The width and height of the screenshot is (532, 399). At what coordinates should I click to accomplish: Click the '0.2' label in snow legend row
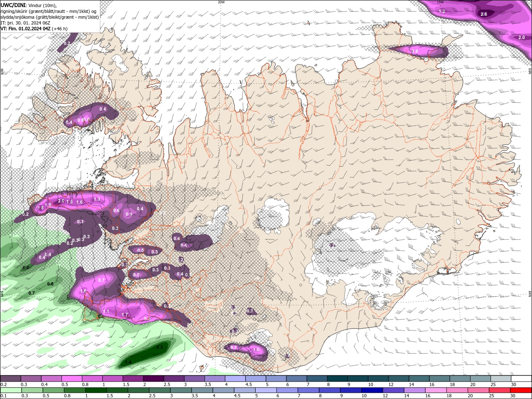point(3,384)
